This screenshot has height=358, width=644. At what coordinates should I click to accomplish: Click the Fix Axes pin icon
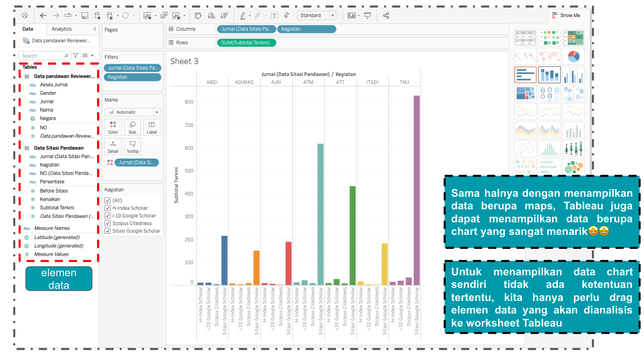point(286,15)
